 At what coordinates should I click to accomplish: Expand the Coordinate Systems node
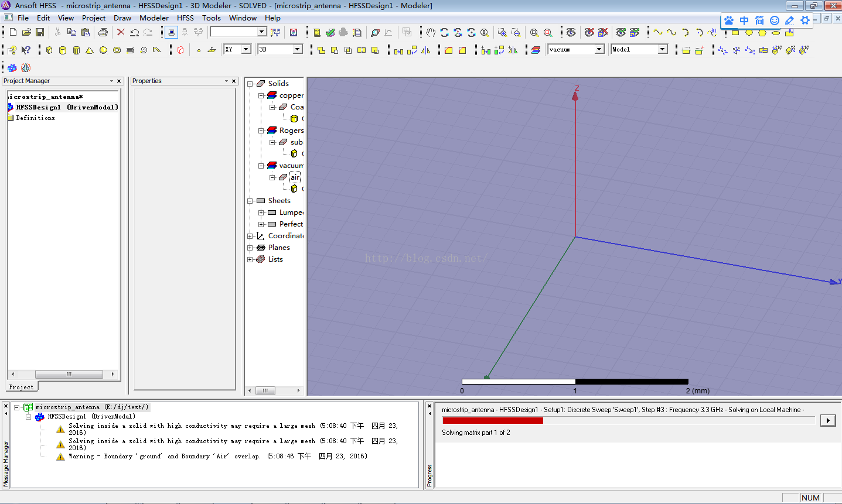(x=250, y=236)
